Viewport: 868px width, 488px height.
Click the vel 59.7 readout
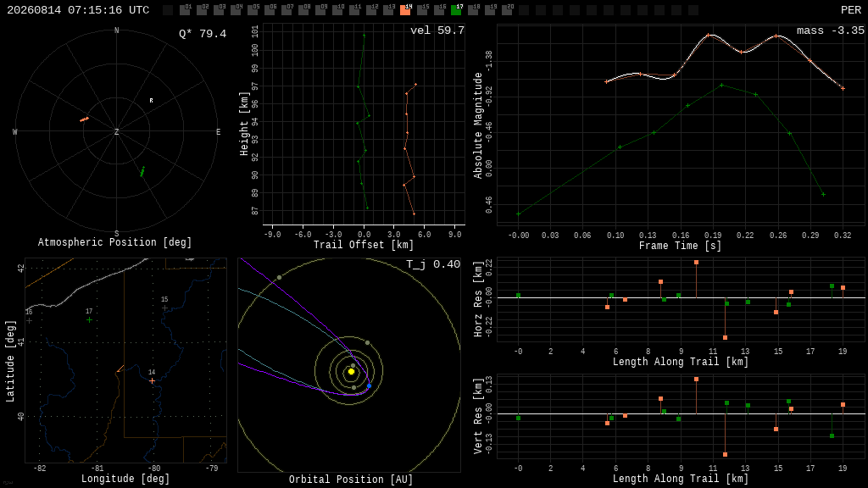click(x=437, y=30)
